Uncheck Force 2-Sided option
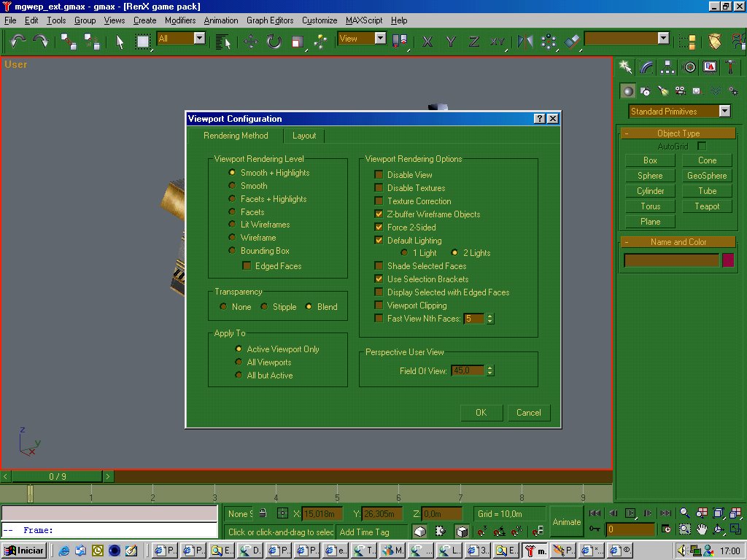 click(x=379, y=227)
